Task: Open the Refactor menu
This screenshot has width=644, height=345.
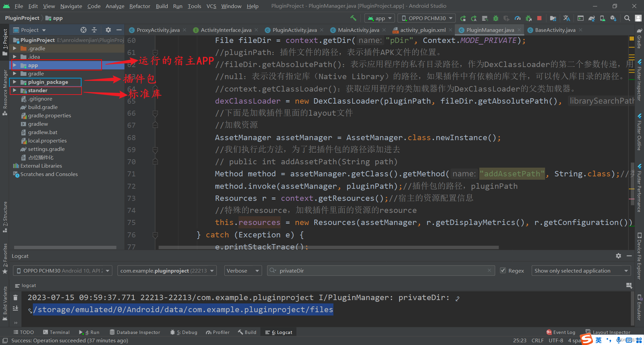Action: pyautogui.click(x=140, y=6)
